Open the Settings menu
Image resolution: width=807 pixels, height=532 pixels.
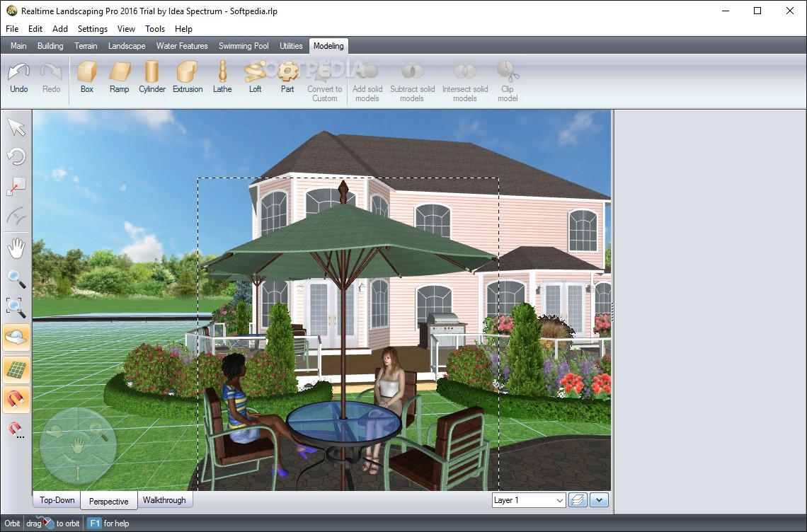pos(93,29)
